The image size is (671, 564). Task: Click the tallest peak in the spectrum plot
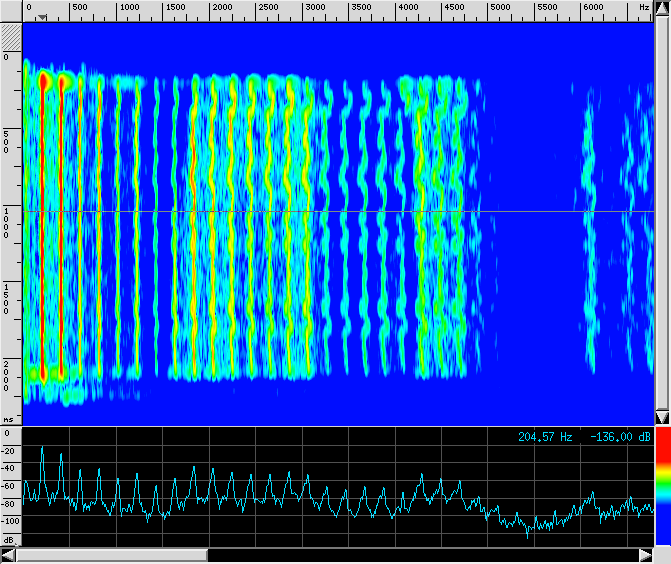click(42, 449)
